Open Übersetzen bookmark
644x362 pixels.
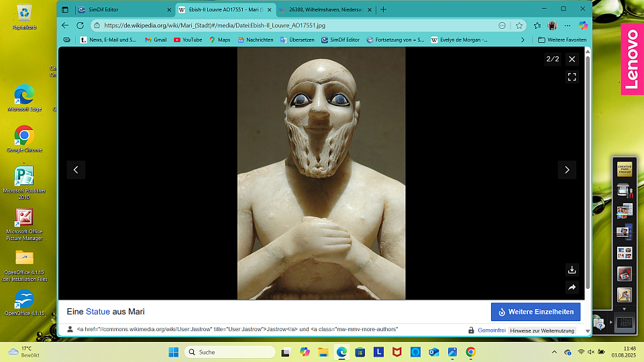coord(297,40)
